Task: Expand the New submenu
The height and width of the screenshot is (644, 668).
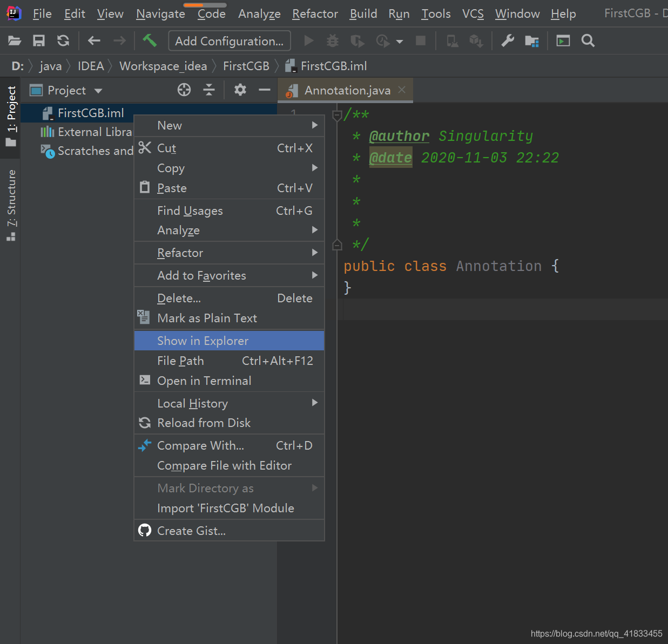Action: coord(229,125)
